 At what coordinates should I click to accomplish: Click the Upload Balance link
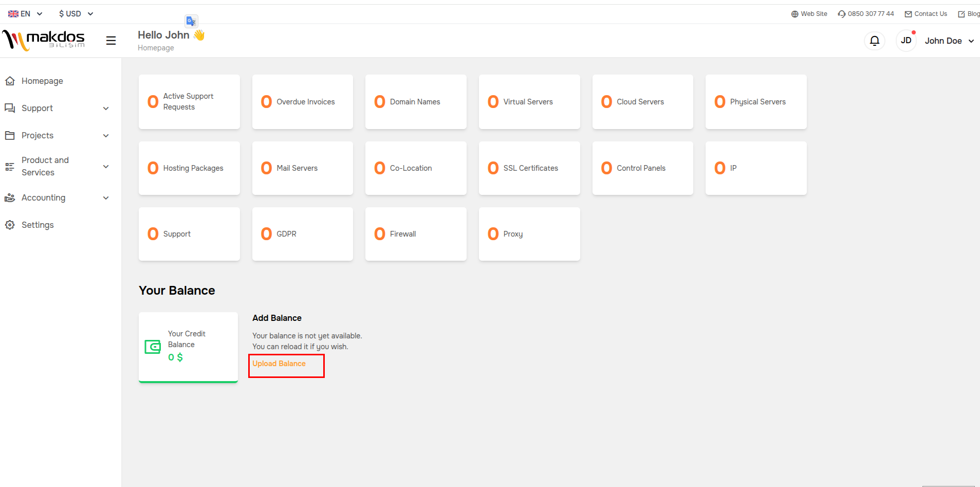click(x=279, y=364)
